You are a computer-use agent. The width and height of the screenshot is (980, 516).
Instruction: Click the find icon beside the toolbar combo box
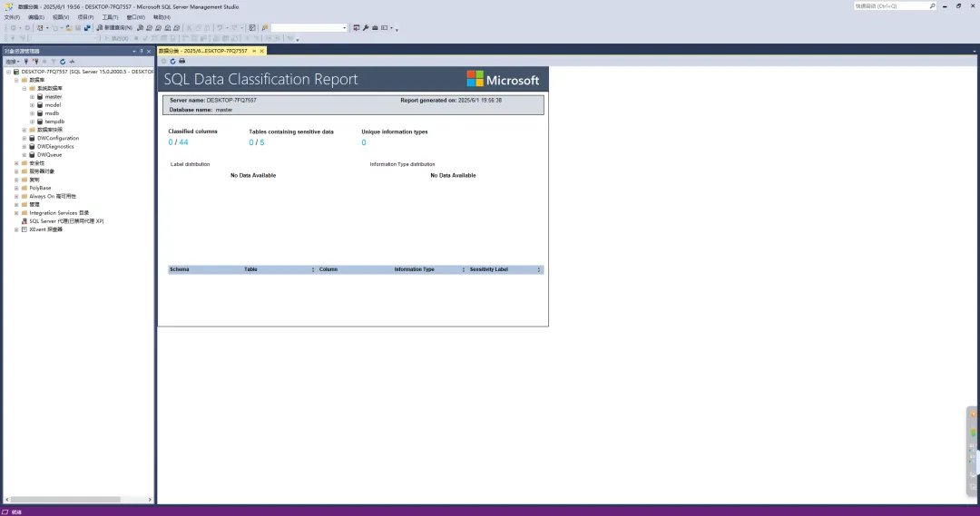265,27
